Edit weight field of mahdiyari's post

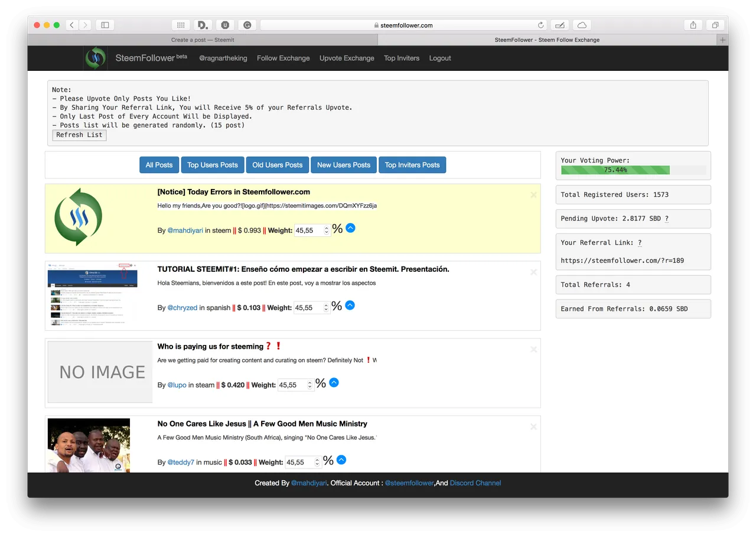click(312, 230)
